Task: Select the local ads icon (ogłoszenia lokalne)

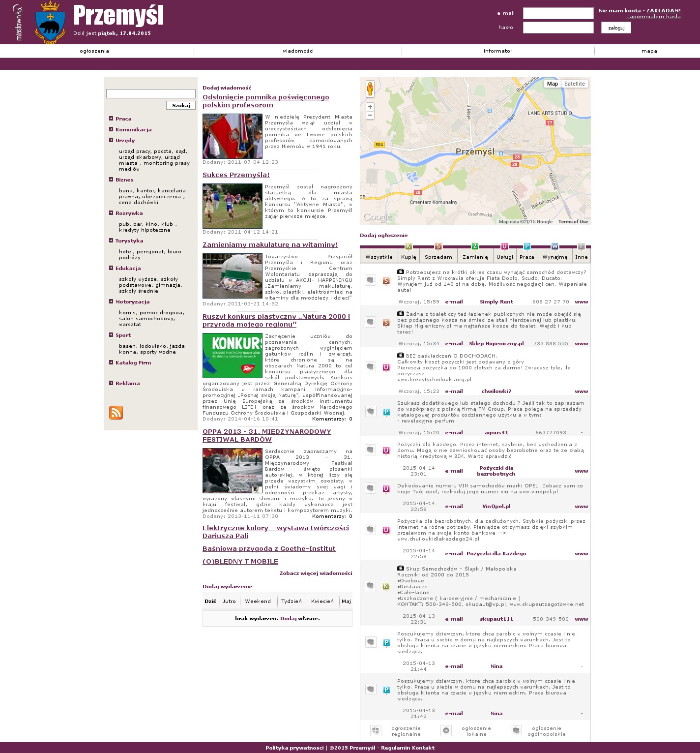Action: coord(446,730)
